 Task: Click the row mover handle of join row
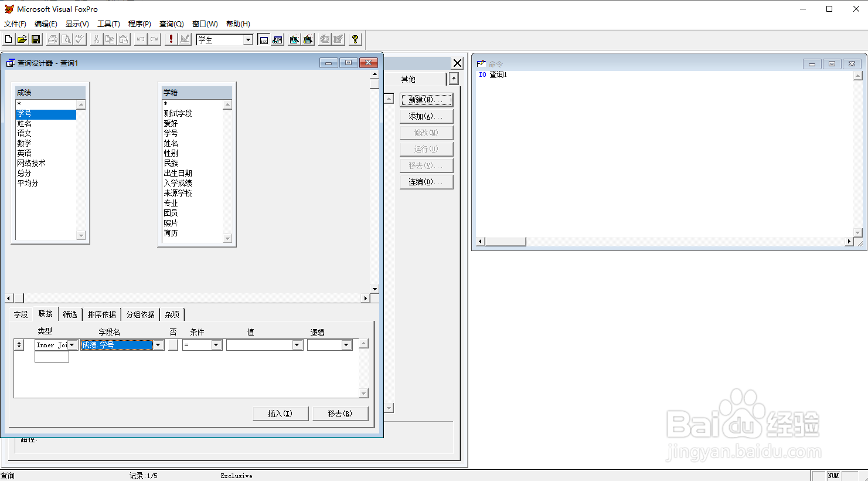click(x=19, y=345)
